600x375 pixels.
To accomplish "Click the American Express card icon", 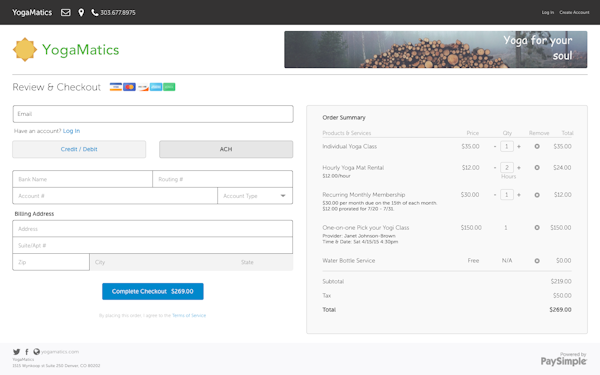I will tap(156, 87).
